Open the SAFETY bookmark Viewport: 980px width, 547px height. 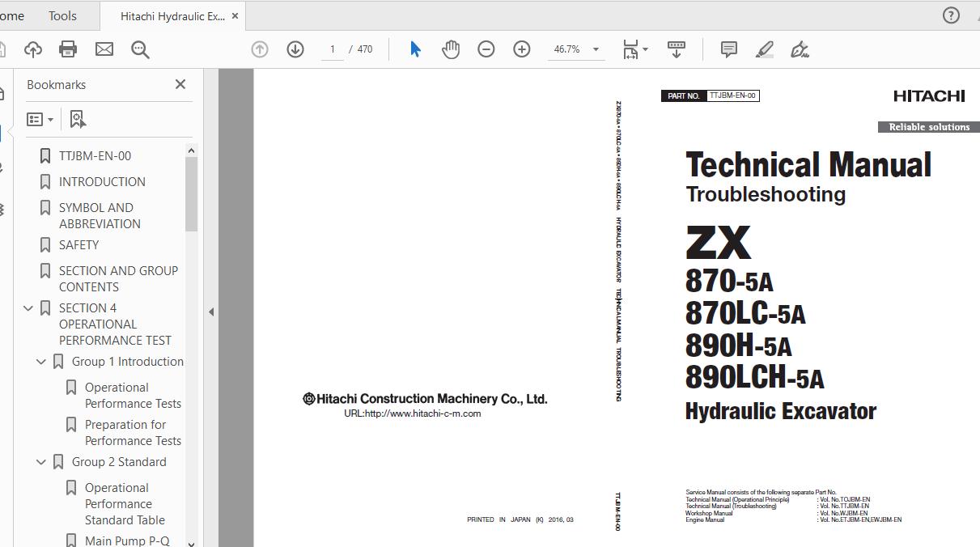[x=78, y=245]
